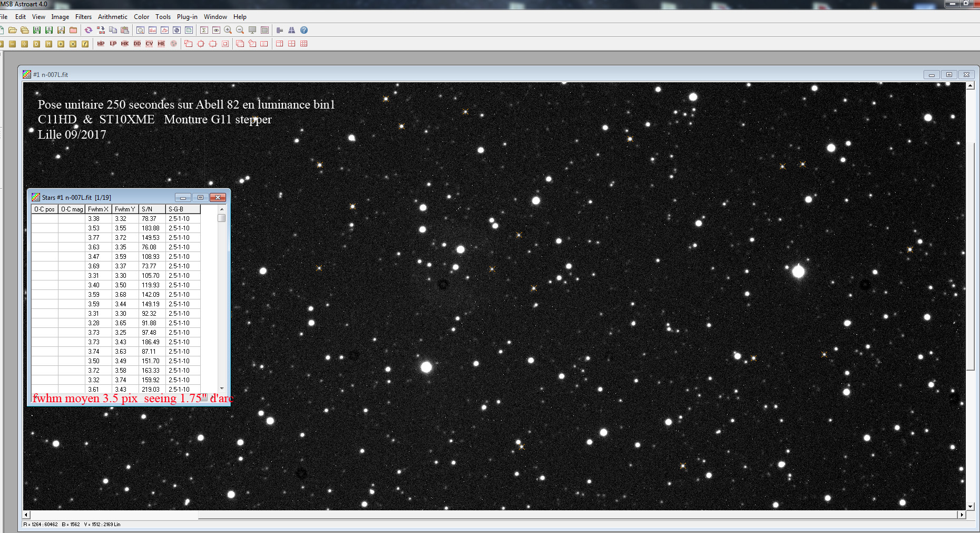
Task: Open the Image menu
Action: pyautogui.click(x=60, y=17)
